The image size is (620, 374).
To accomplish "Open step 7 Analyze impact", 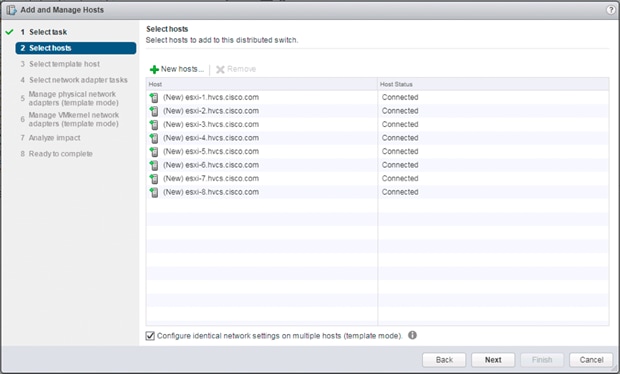I will [50, 138].
